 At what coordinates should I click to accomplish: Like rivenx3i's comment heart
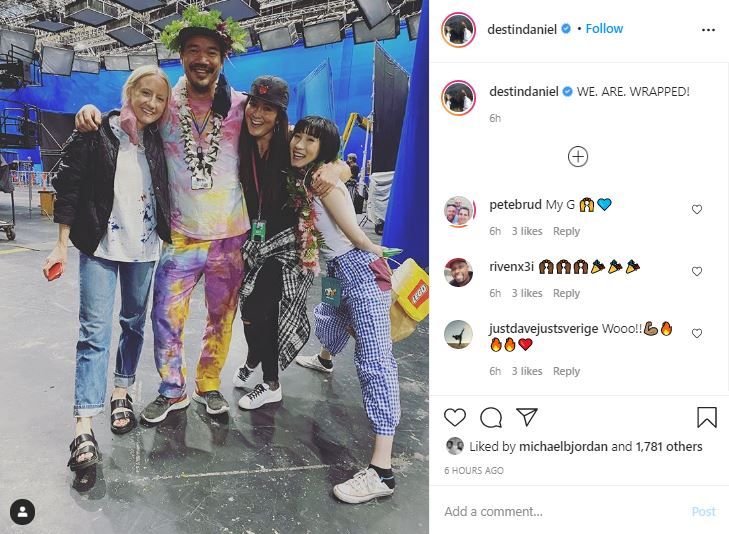click(696, 271)
